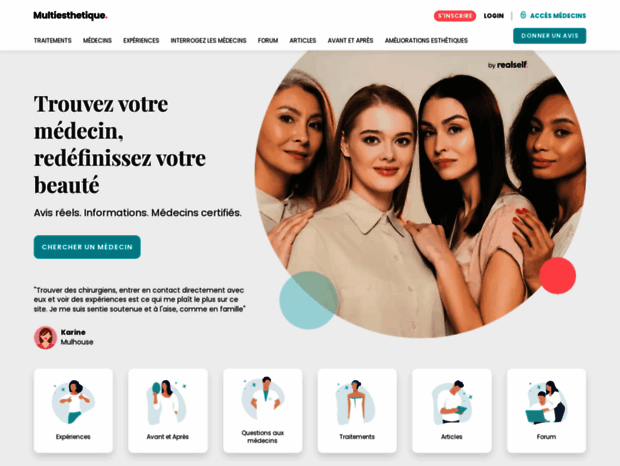Image resolution: width=620 pixels, height=466 pixels.
Task: Go to the Multiesthetique logo home
Action: (x=70, y=15)
